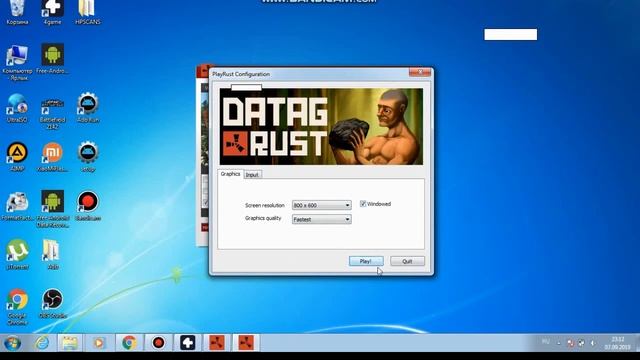Click the RU language indicator

tap(546, 342)
